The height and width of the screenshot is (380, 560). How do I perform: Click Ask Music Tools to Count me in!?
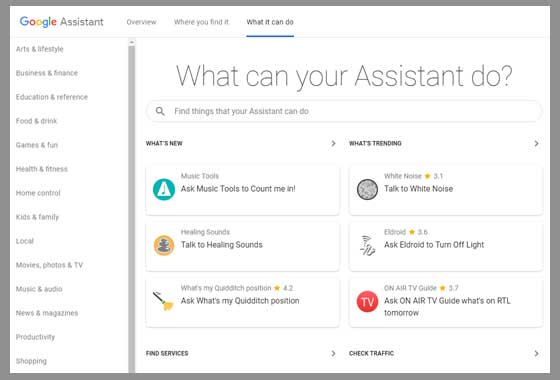(x=238, y=189)
